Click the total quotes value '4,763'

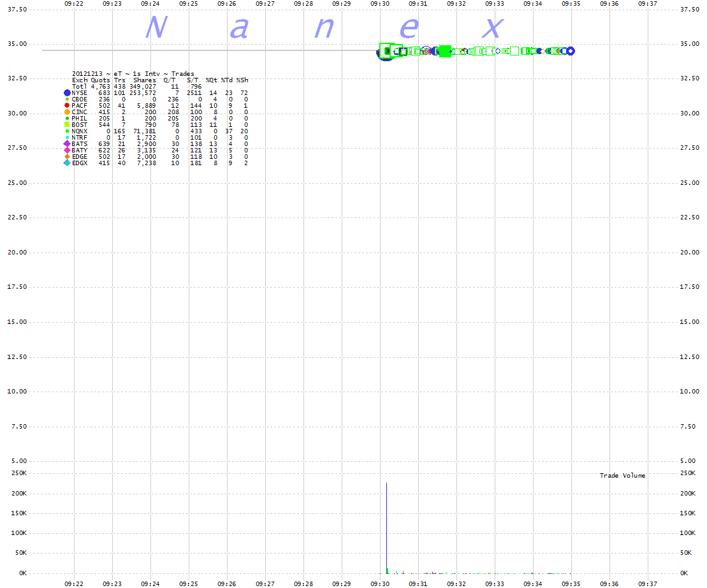coord(101,86)
